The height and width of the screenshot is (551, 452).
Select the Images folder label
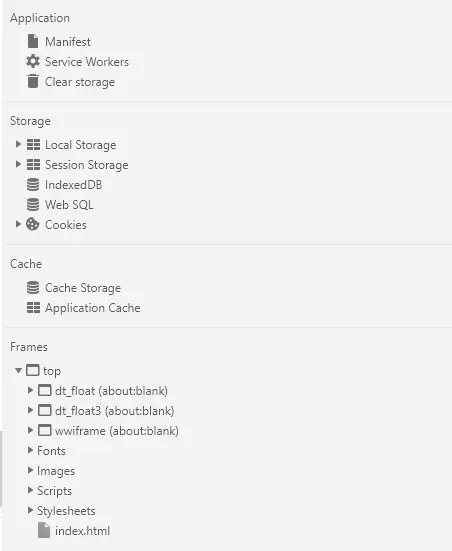point(56,471)
